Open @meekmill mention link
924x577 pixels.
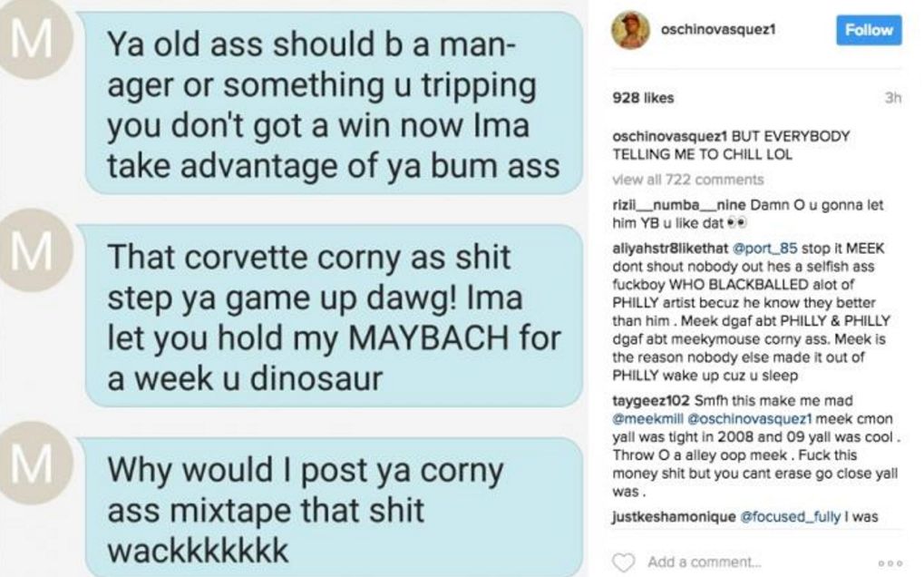(647, 418)
